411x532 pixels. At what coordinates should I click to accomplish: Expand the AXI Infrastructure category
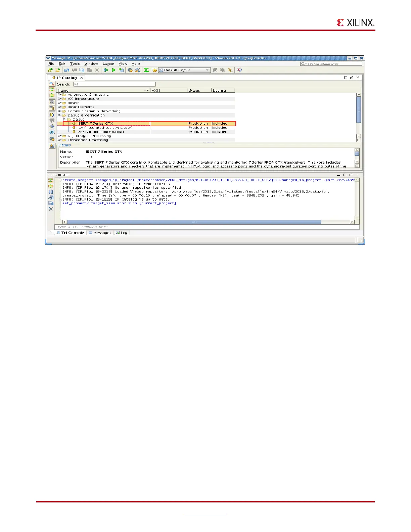59,99
